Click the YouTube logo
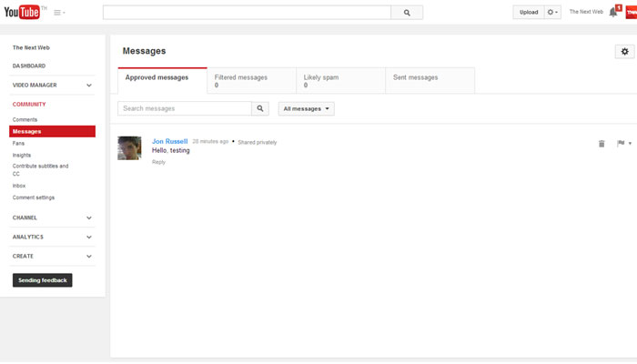 25,12
